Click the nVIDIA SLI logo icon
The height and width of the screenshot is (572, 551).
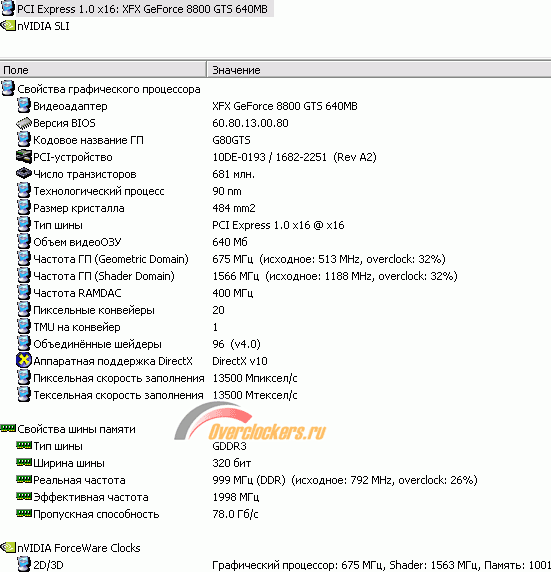click(x=8, y=26)
